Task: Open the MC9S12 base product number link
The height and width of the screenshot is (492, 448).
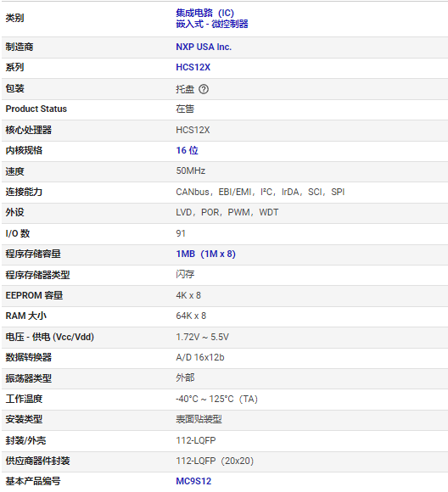Action: (193, 481)
